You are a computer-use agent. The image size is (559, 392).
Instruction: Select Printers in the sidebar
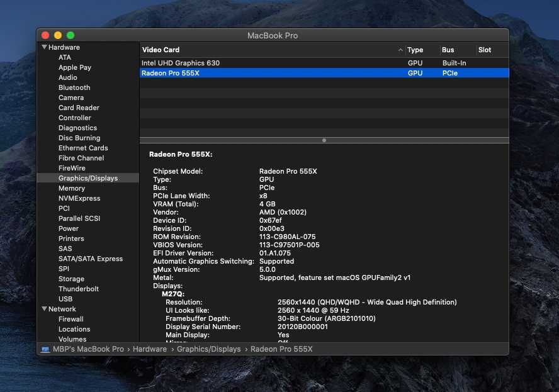click(71, 238)
